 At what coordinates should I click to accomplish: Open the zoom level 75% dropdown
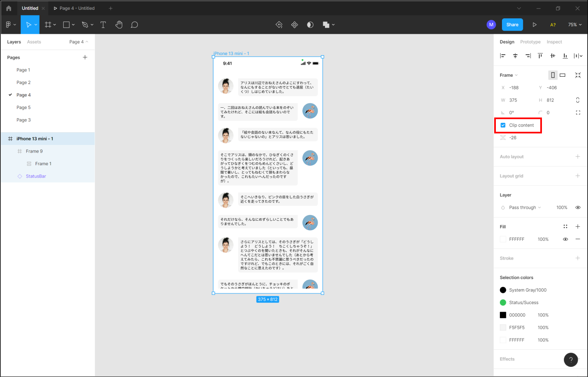click(x=575, y=25)
